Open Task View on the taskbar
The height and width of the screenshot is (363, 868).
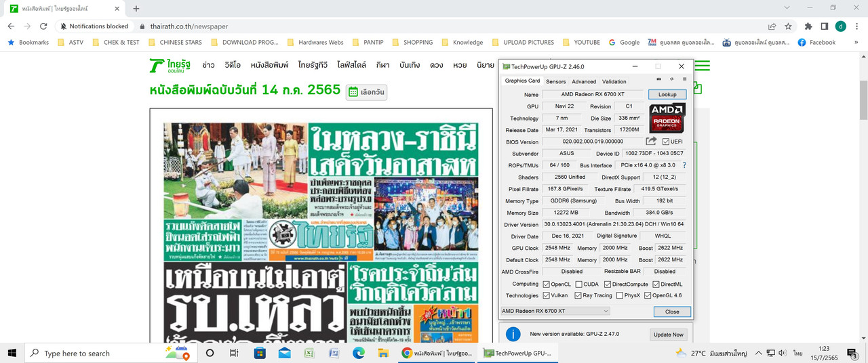[234, 353]
